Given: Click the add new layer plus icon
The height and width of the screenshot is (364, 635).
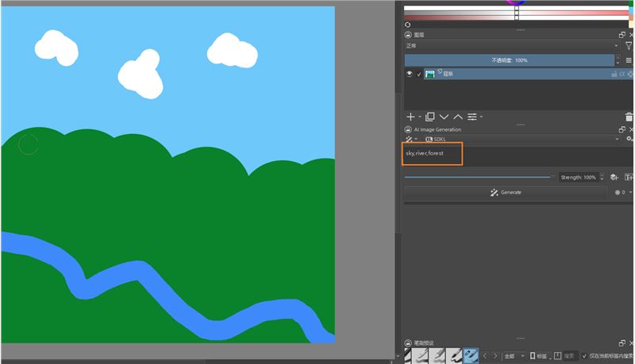Looking at the screenshot, I should click(x=410, y=117).
